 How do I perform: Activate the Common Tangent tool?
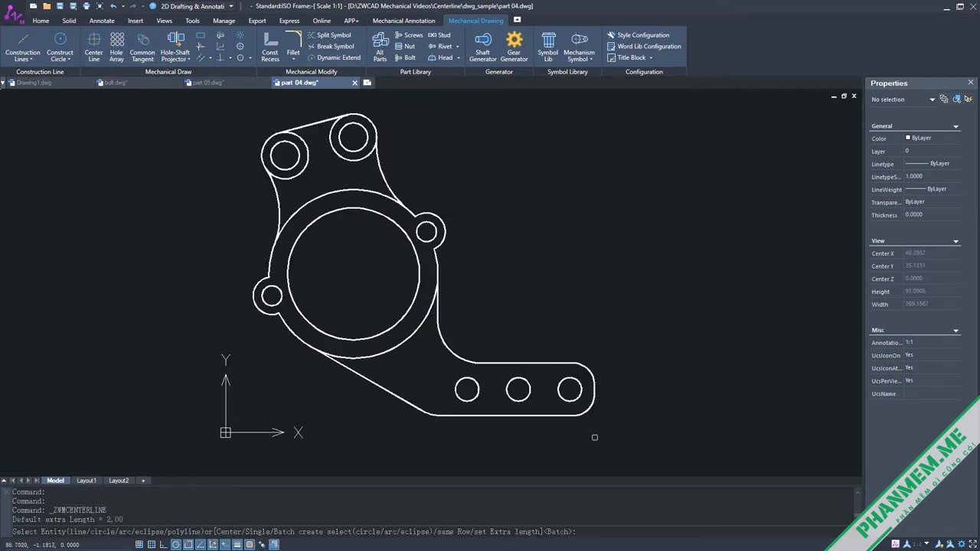point(142,47)
